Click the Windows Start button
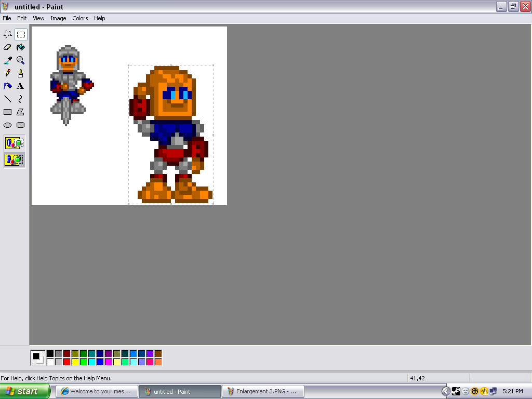This screenshot has height=399, width=532. (x=25, y=391)
